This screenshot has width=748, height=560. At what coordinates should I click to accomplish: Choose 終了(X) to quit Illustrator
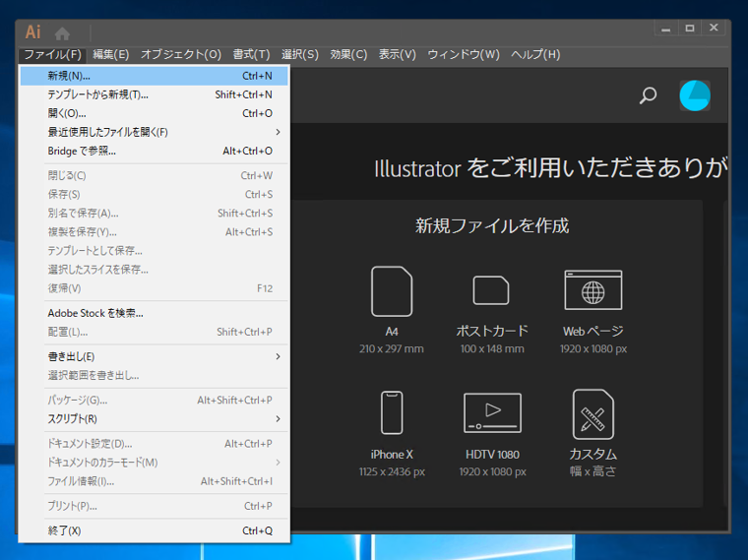(155, 530)
